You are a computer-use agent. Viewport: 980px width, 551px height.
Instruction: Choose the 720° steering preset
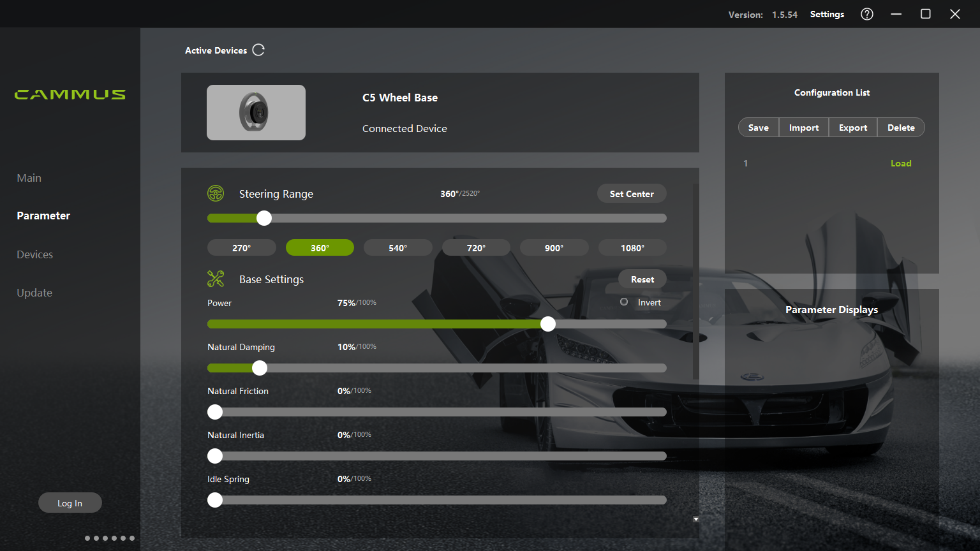[x=476, y=247]
